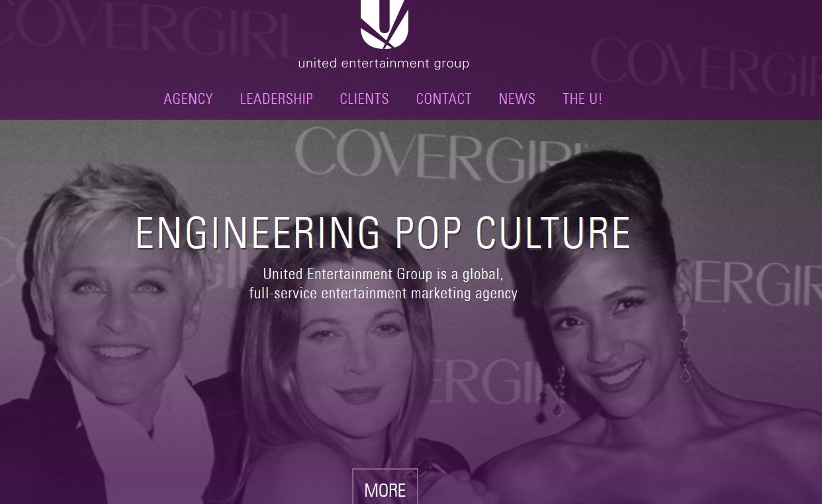
Task: Click faded COVERGIRL watermark in header's right side
Action: click(706, 66)
